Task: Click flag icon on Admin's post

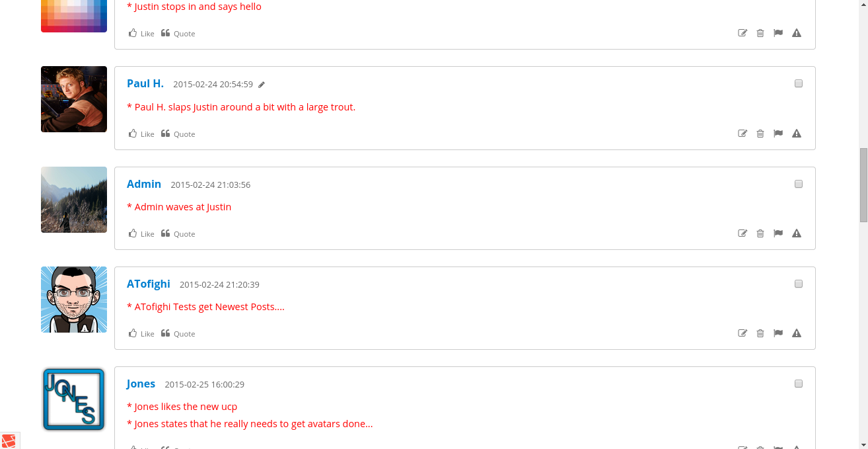Action: [778, 233]
